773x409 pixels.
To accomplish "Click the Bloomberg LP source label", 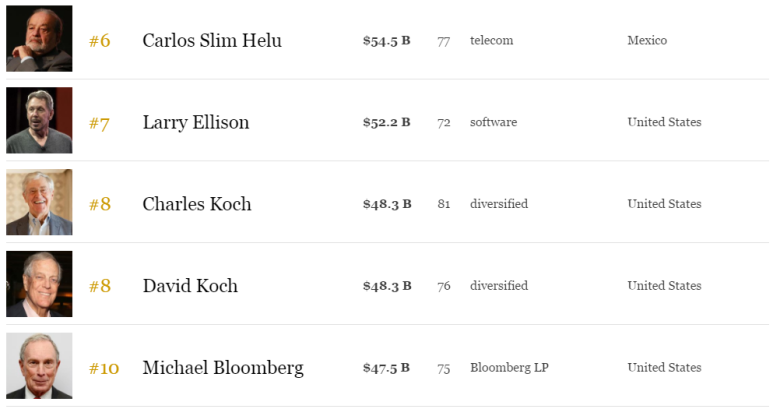I will click(x=509, y=368).
